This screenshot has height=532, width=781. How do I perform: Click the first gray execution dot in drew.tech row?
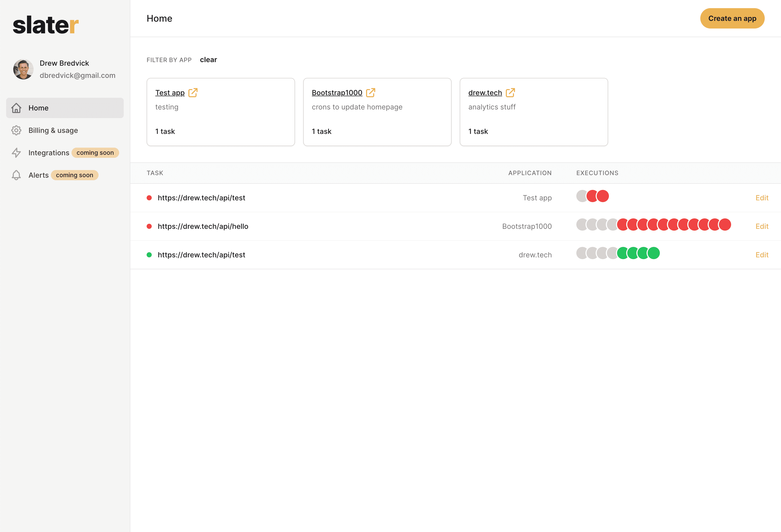click(581, 253)
